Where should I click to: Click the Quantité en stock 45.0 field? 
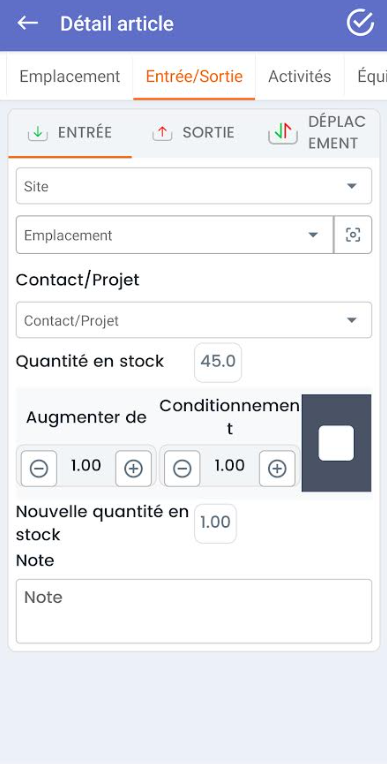pos(218,362)
